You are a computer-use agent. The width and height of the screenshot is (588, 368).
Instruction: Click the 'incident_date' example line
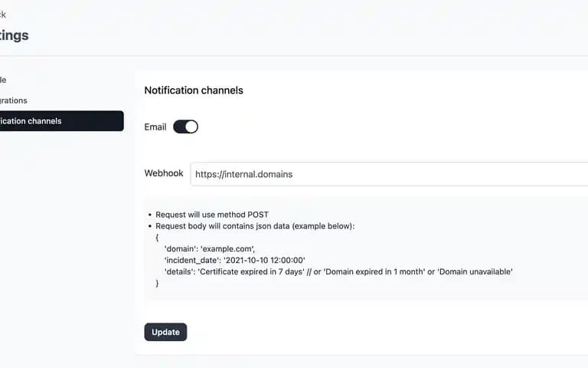pyautogui.click(x=235, y=260)
